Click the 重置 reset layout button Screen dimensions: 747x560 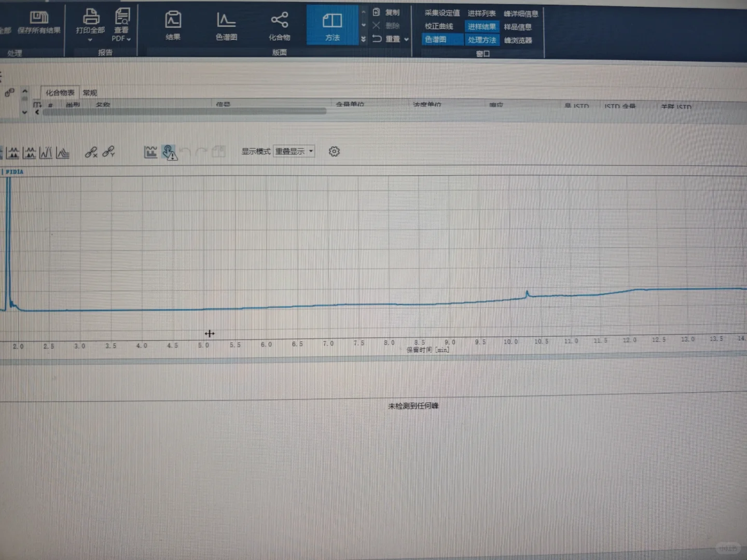coord(386,39)
